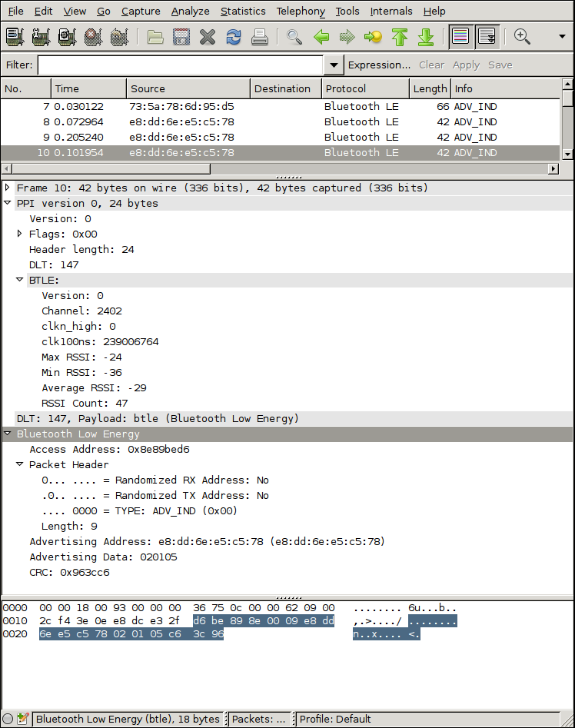Click horizontal scrollbar right arrow
This screenshot has width=575, height=728.
(553, 168)
